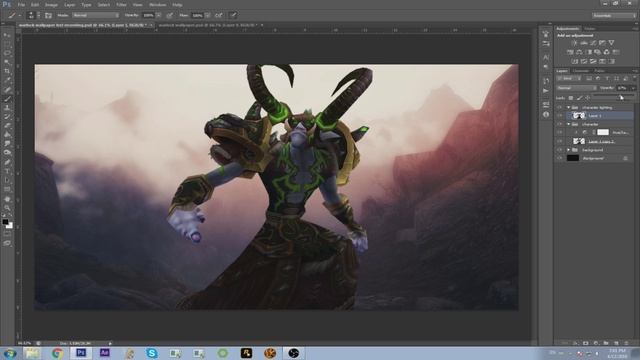This screenshot has height=360, width=640.
Task: Add a Hue/Saturation adjustment
Action: (570, 52)
